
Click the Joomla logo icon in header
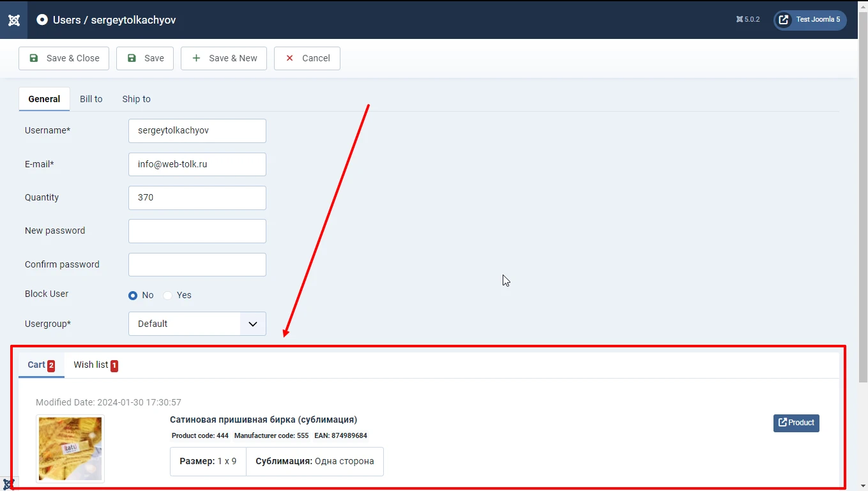[14, 20]
